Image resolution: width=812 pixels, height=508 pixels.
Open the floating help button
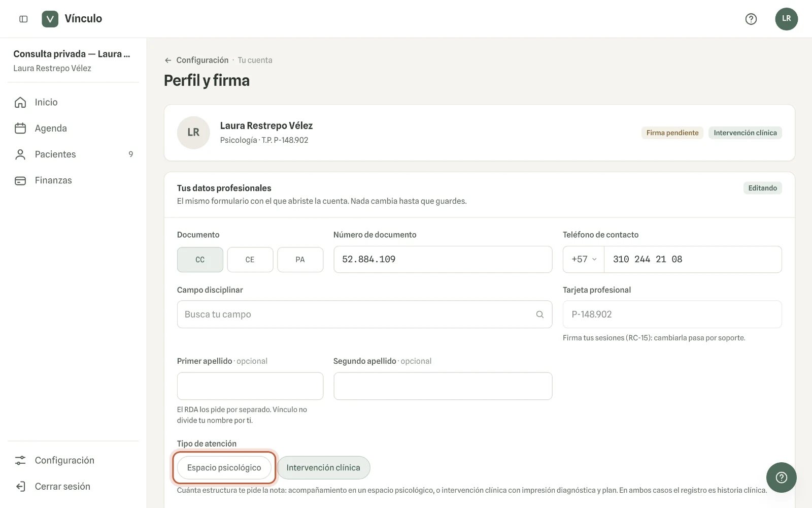point(782,478)
